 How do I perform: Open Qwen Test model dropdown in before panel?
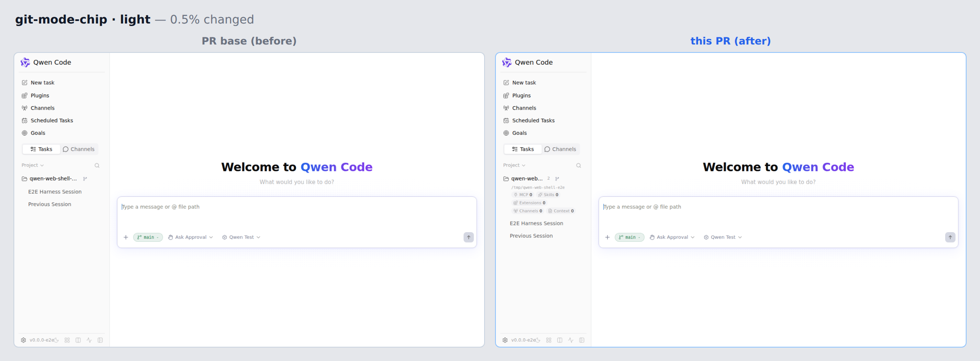[241, 237]
